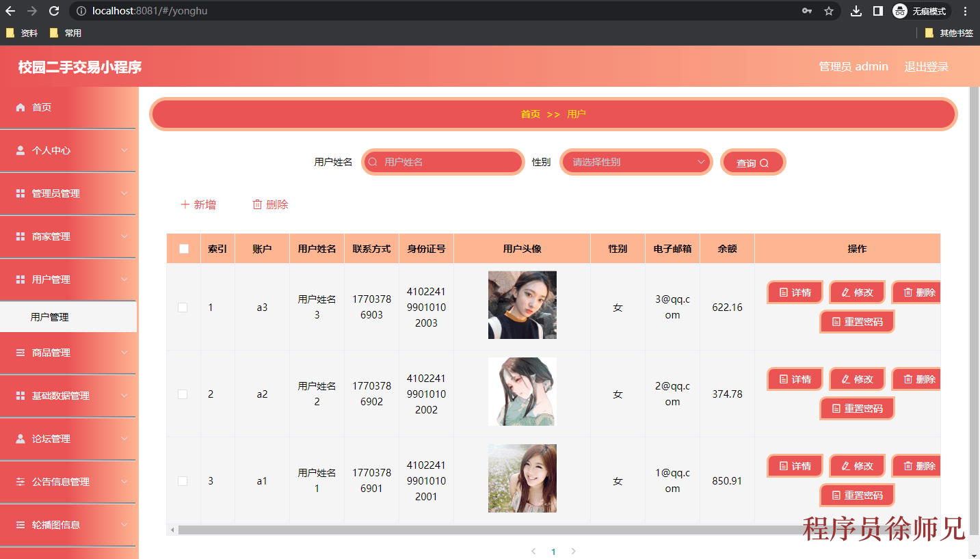Select 基础数据管理 in the sidebar
This screenshot has height=559, width=980.
click(68, 395)
